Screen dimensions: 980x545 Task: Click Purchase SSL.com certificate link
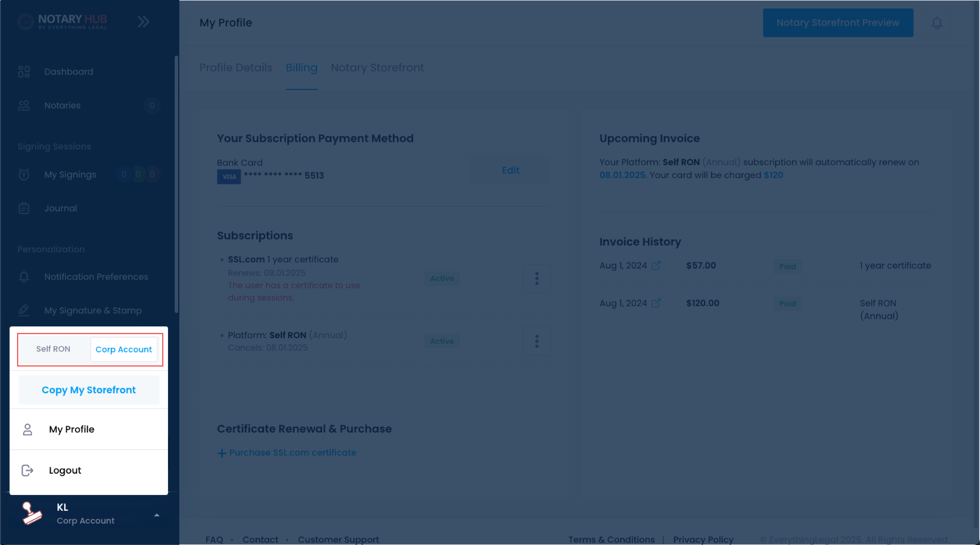coord(293,453)
